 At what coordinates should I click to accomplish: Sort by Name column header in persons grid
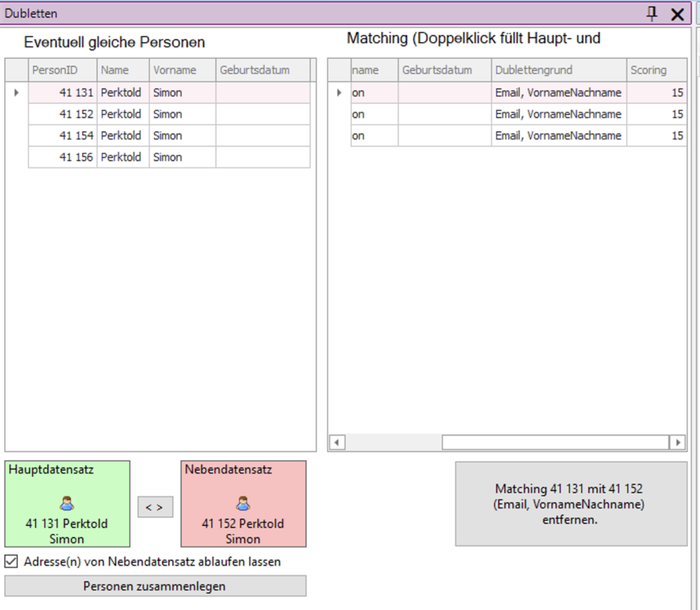(123, 70)
